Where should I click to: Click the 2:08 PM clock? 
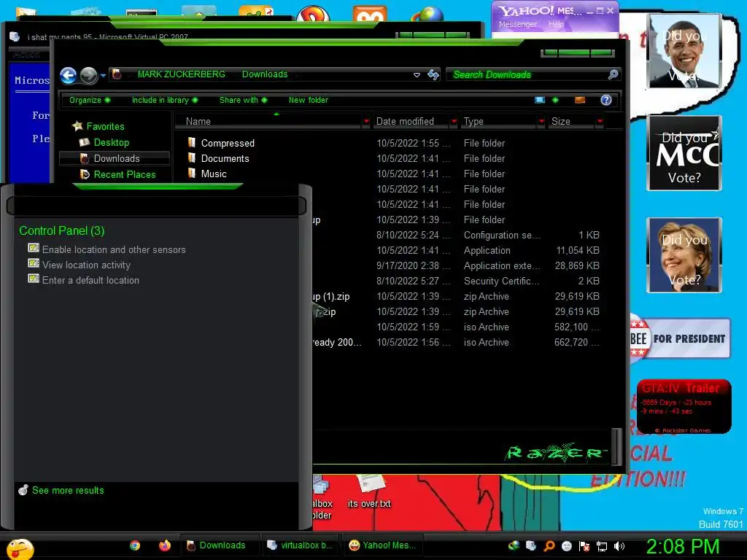pyautogui.click(x=682, y=546)
